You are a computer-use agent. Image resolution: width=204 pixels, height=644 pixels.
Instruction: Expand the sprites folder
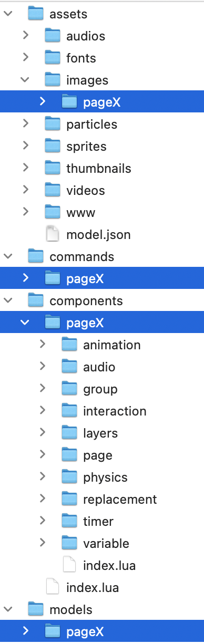(25, 146)
